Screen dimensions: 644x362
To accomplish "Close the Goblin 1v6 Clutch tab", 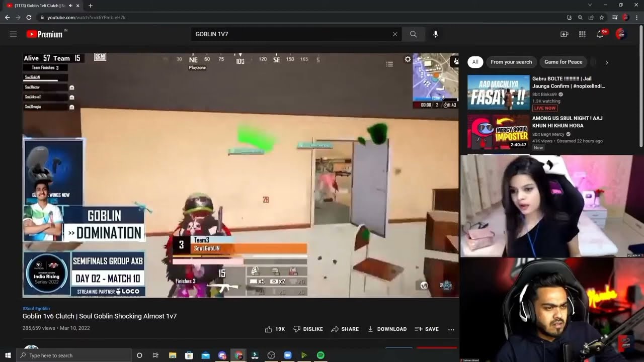I will (78, 6).
